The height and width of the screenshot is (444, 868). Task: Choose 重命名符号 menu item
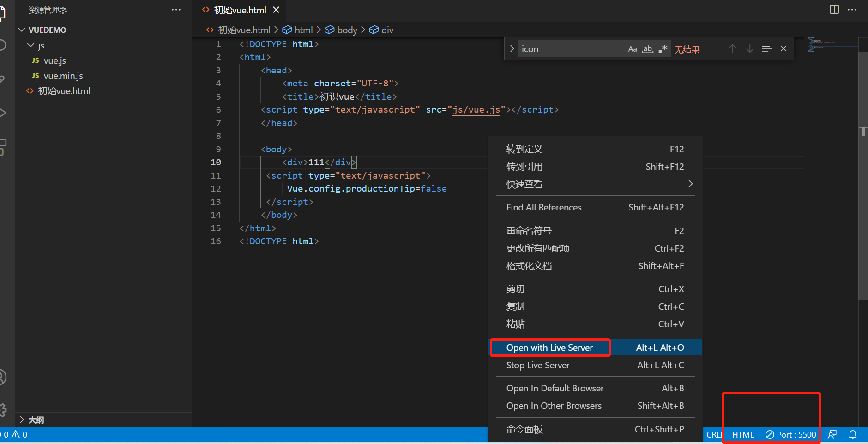point(595,231)
